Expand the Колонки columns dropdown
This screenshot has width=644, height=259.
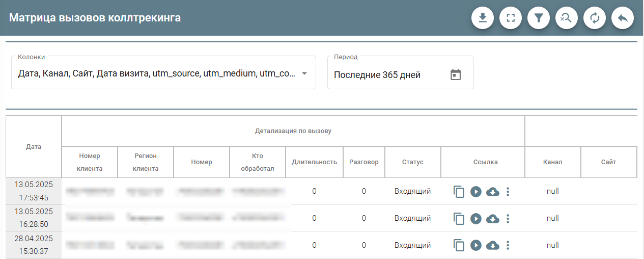tap(304, 73)
